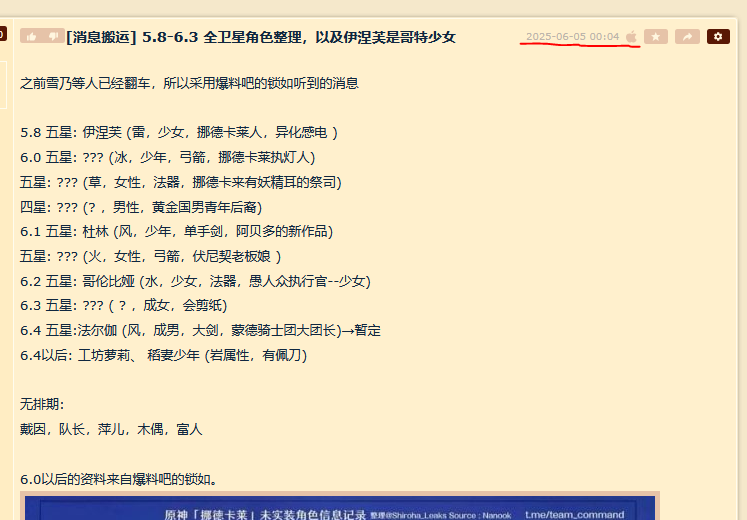Image resolution: width=747 pixels, height=520 pixels.
Task: Select the line 6.3 五星 成女 会剪纸
Action: point(123,305)
